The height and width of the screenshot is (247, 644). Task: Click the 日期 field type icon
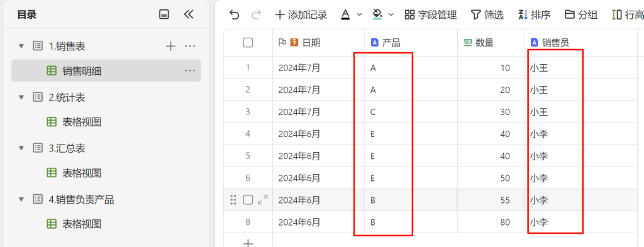click(294, 42)
